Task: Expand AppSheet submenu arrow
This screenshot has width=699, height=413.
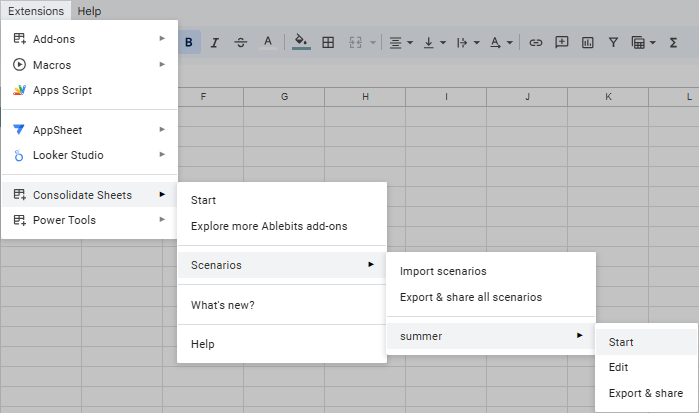Action: (162, 130)
